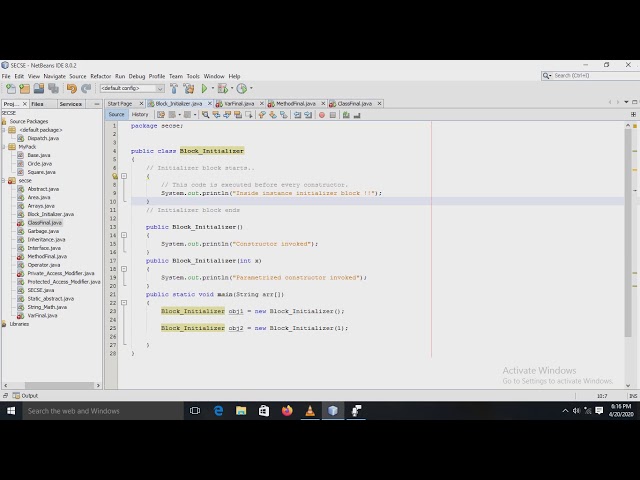640x480 pixels.
Task: Click the Last Edit icon in editor toolbar
Action: [161, 115]
